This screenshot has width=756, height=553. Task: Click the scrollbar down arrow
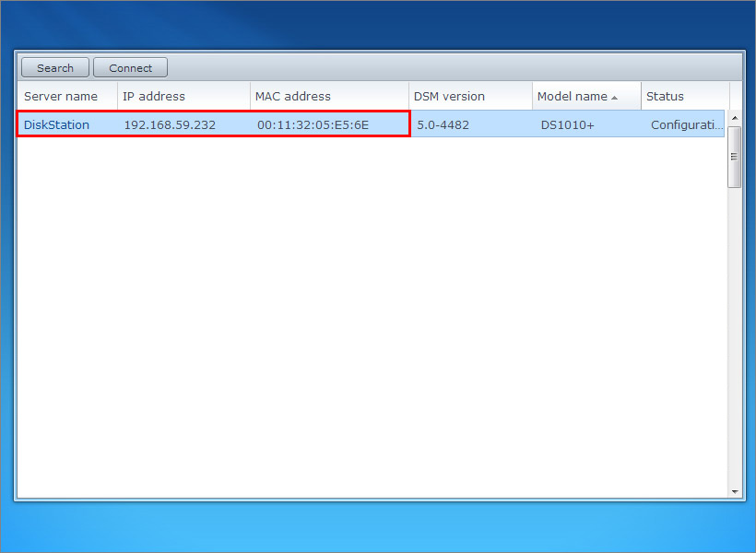[x=735, y=492]
